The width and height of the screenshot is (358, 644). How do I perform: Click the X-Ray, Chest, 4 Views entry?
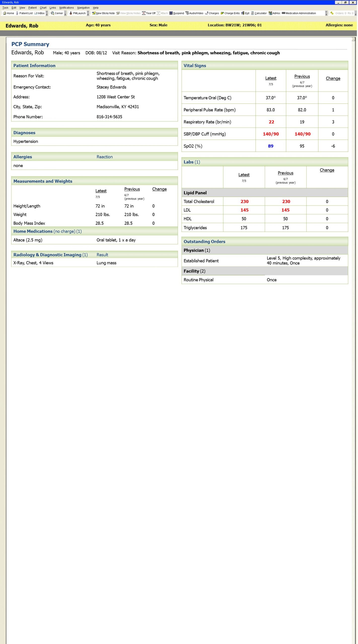[33, 263]
